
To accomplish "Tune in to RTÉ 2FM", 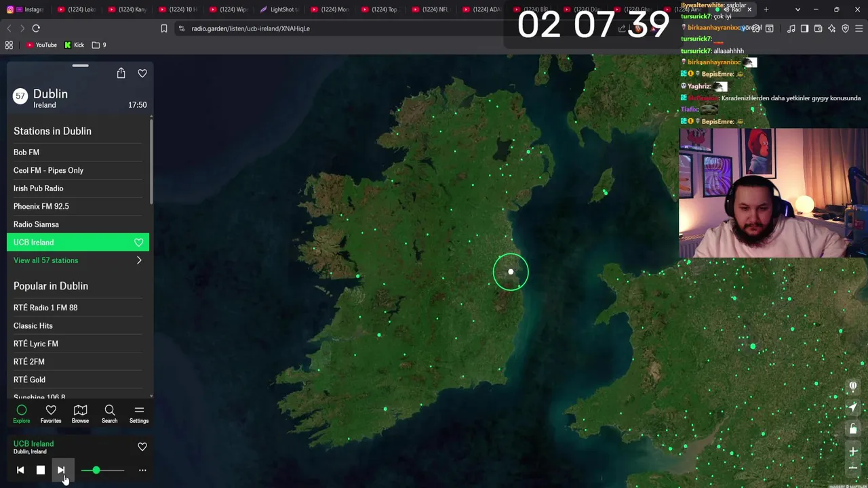I will tap(78, 362).
